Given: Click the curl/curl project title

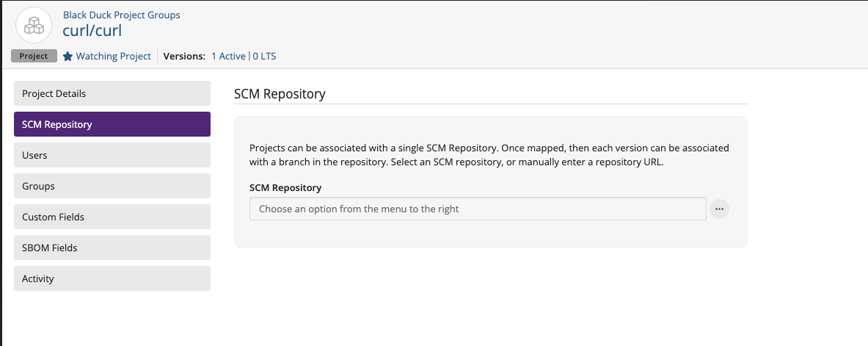Looking at the screenshot, I should 92,31.
